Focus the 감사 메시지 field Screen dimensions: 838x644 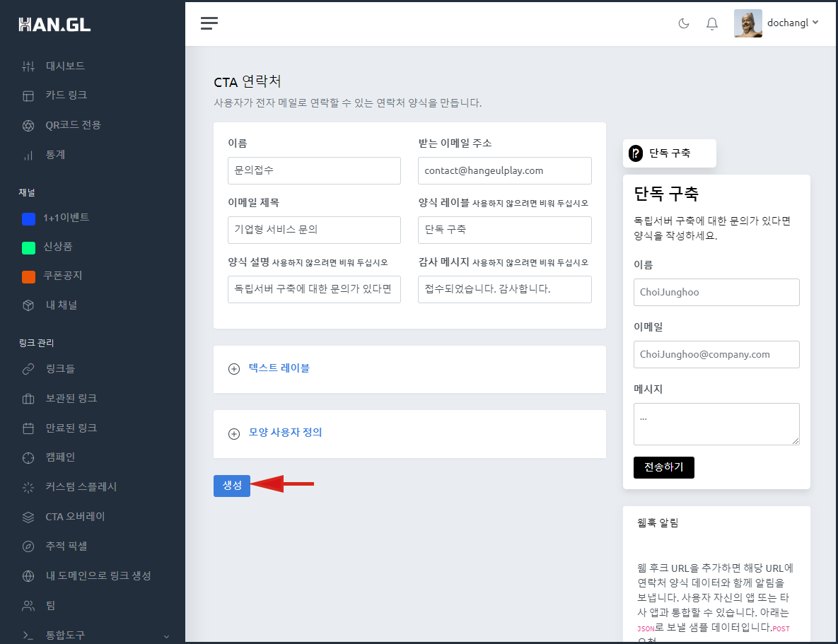coord(504,289)
